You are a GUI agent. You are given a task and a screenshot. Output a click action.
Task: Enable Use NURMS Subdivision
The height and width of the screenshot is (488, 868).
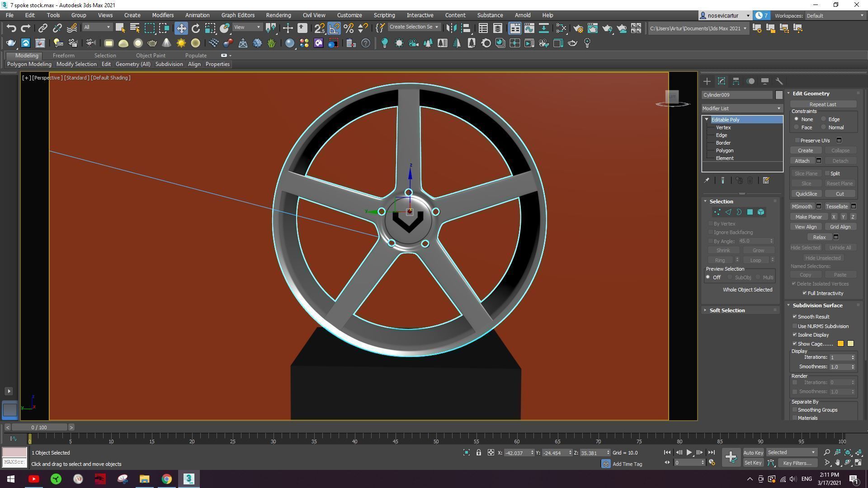click(x=795, y=326)
